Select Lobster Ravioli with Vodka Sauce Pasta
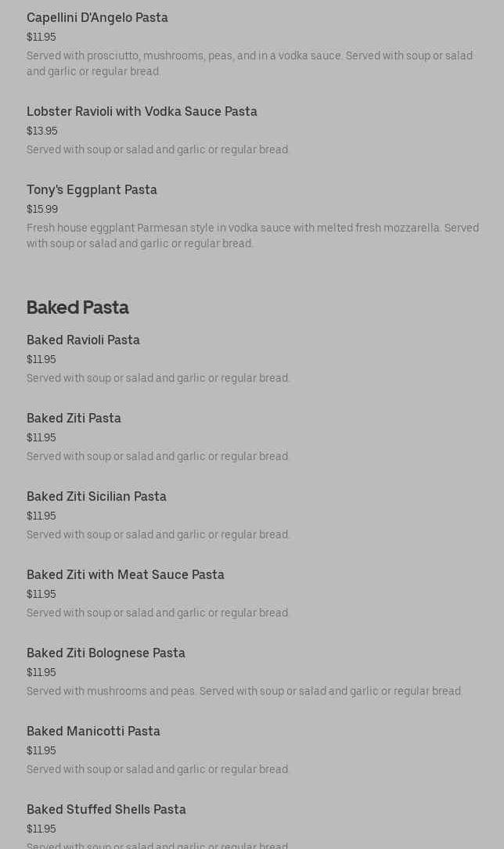This screenshot has height=849, width=504. tap(142, 111)
